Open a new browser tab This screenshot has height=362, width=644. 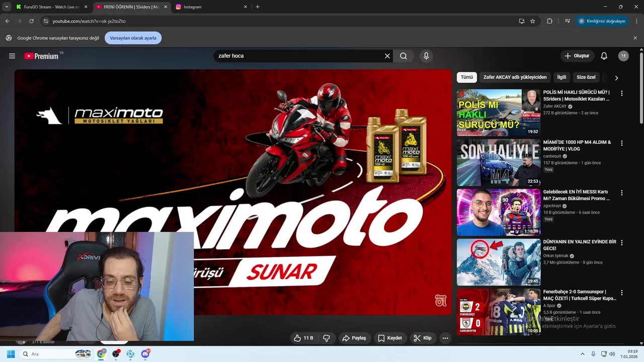point(258,7)
